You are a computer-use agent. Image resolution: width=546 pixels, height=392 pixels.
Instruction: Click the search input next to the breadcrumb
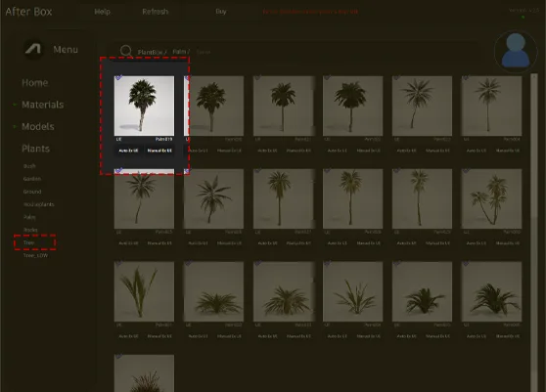point(204,52)
